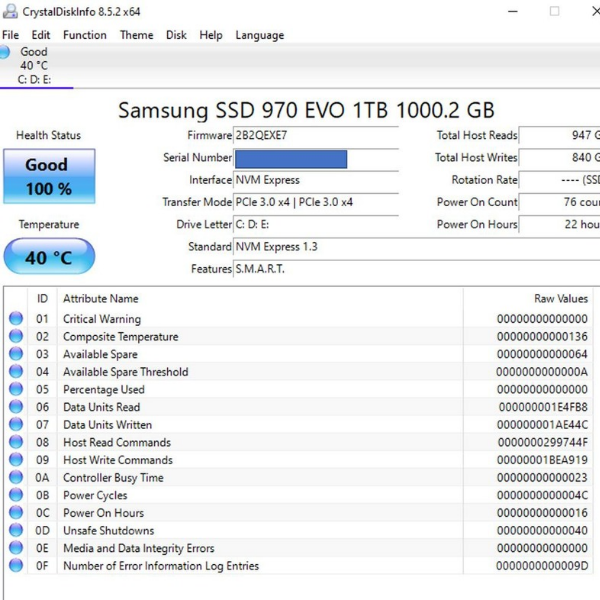Viewport: 600px width, 600px height.
Task: Click the Power Cycles status orb
Action: coord(16,495)
